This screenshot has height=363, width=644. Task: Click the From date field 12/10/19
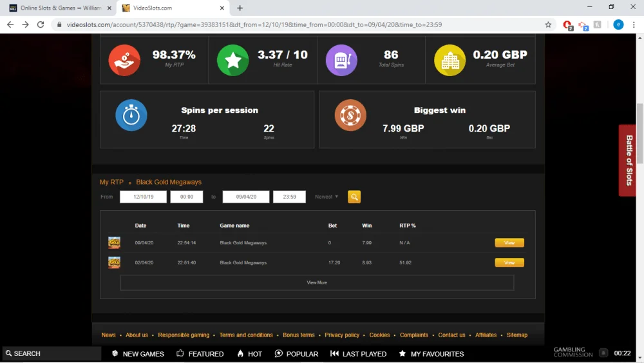(x=144, y=197)
